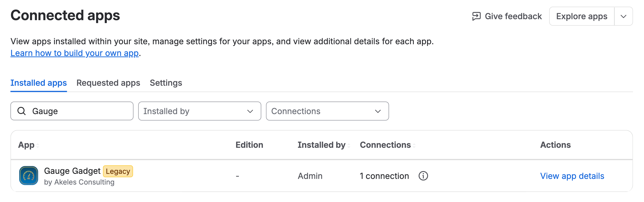Open Learn how to build your own app

[x=75, y=53]
